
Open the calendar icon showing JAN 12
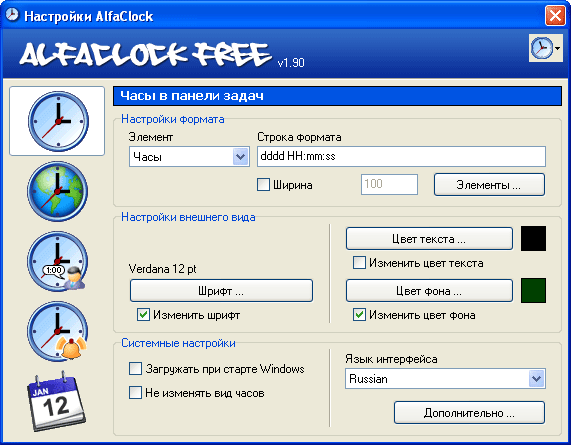point(57,401)
